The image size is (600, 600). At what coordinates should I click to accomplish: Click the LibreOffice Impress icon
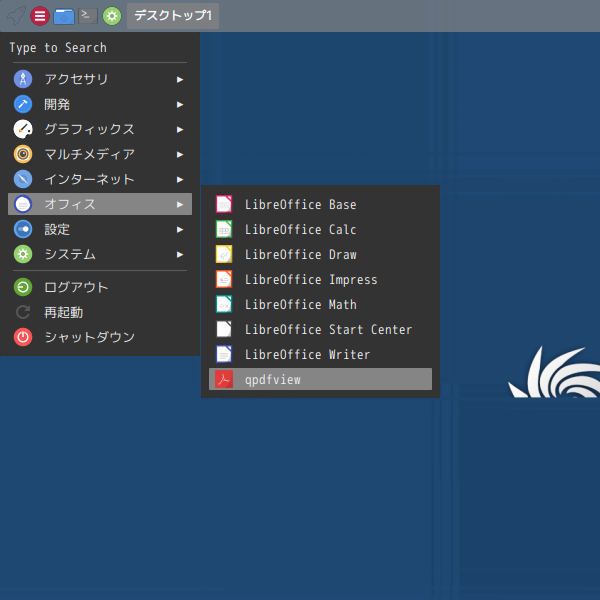click(x=224, y=279)
